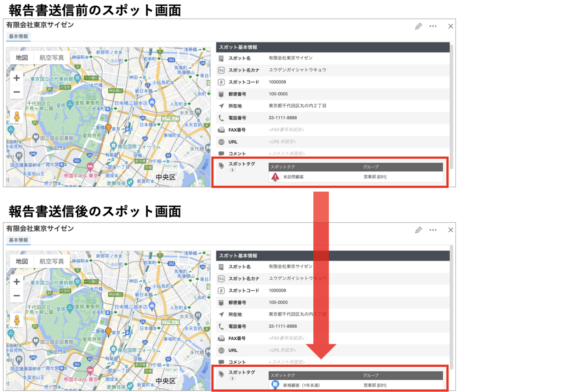Click the orange spot pin on the before-sending map
Screen dimensions: 570x392
tap(108, 128)
